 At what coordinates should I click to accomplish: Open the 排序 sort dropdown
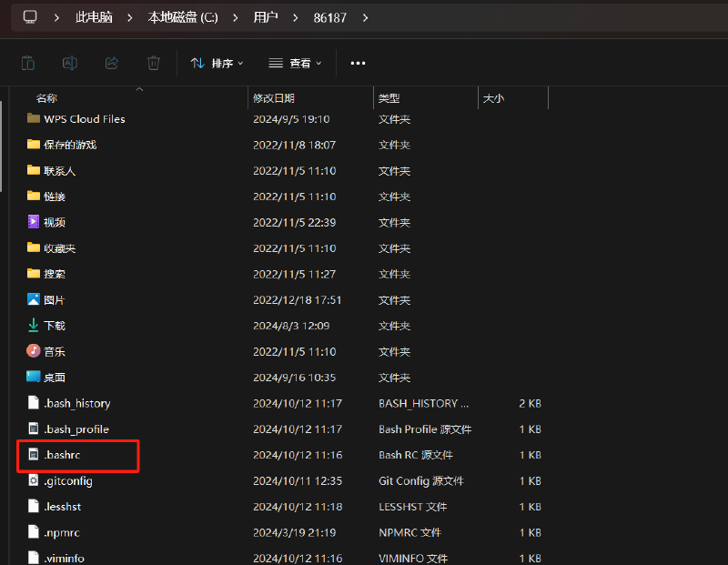[217, 63]
